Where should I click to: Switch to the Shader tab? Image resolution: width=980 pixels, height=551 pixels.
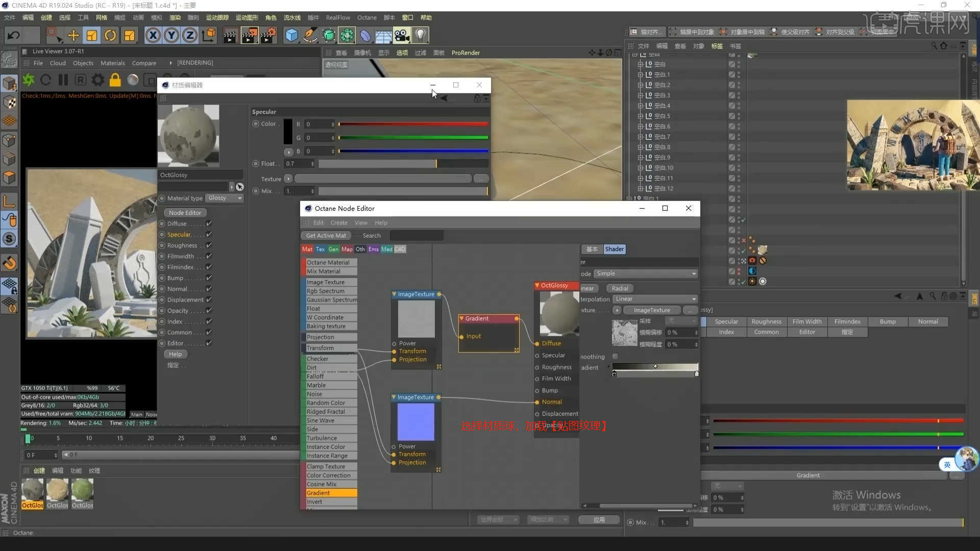614,249
